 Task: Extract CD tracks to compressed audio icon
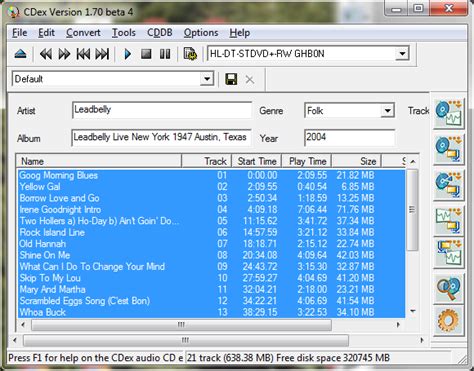pos(449,150)
